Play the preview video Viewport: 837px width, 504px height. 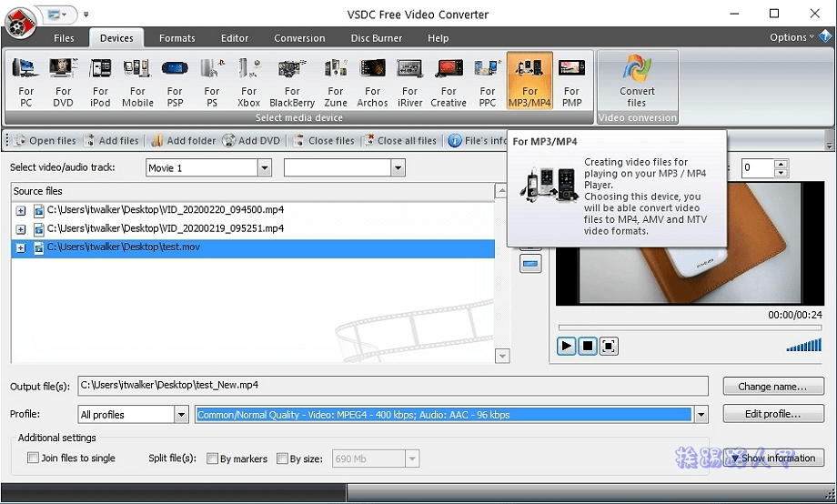point(566,346)
